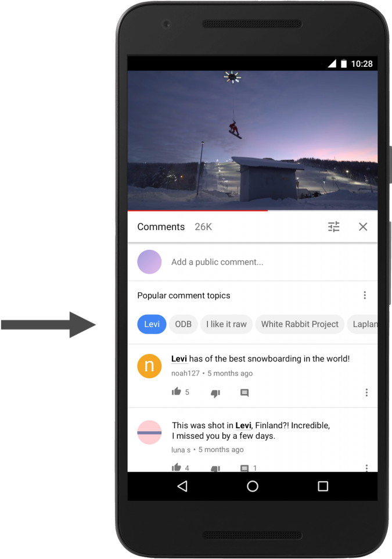Open the overflow menu on noah127's comment
Viewport: 392px width, 559px height.
click(366, 392)
